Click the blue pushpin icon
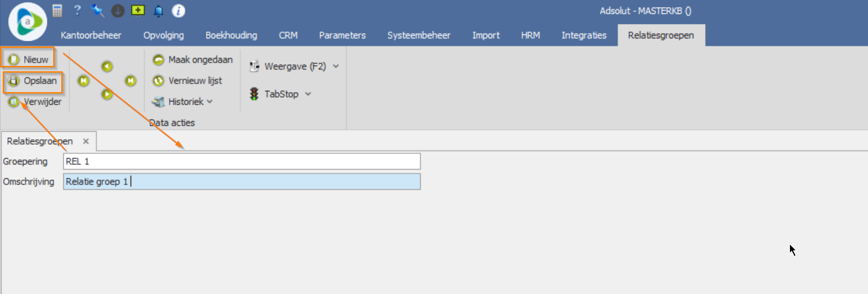This screenshot has height=294, width=868. click(x=98, y=10)
